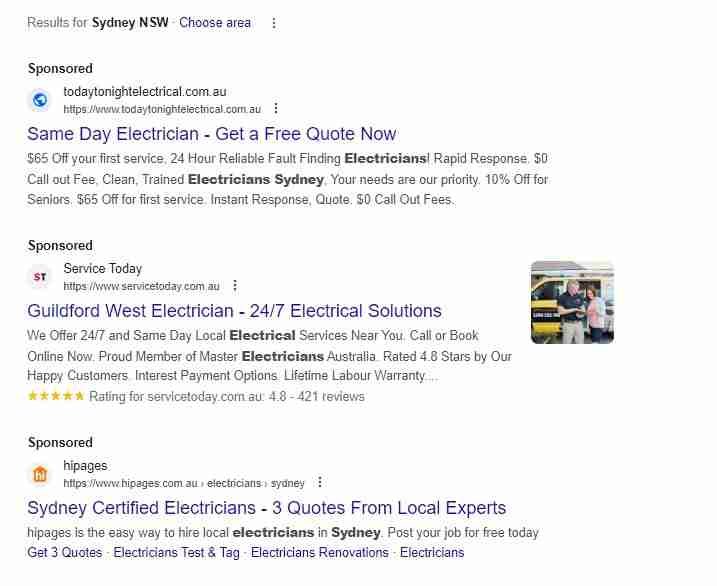
Task: Click the servicetoday.com.au URL text
Action: pyautogui.click(x=141, y=286)
